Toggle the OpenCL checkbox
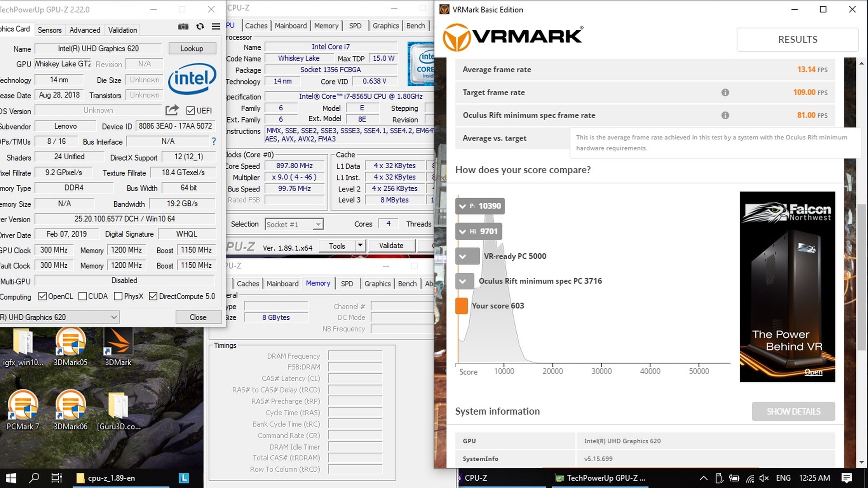Viewport: 868px width, 488px height. pos(42,296)
